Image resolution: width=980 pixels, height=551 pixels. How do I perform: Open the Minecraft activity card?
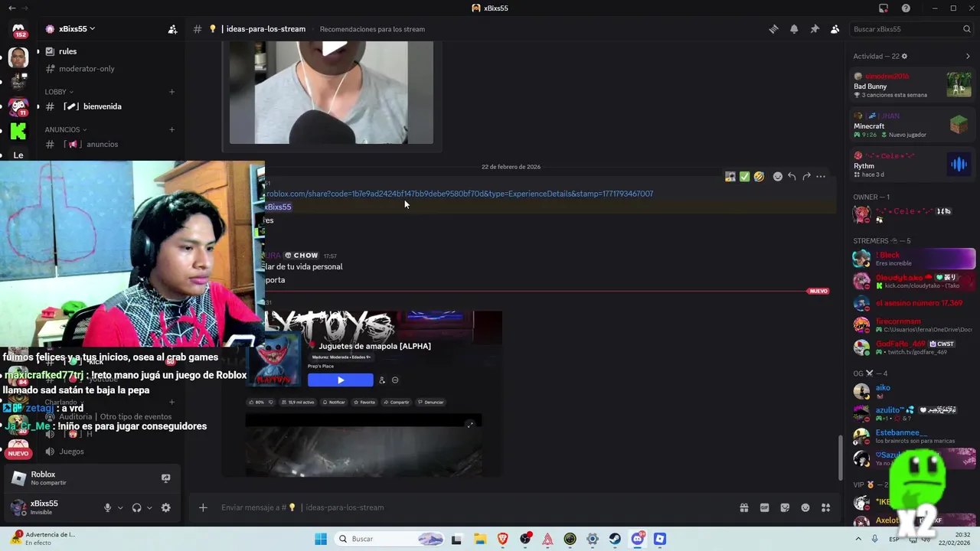click(913, 125)
